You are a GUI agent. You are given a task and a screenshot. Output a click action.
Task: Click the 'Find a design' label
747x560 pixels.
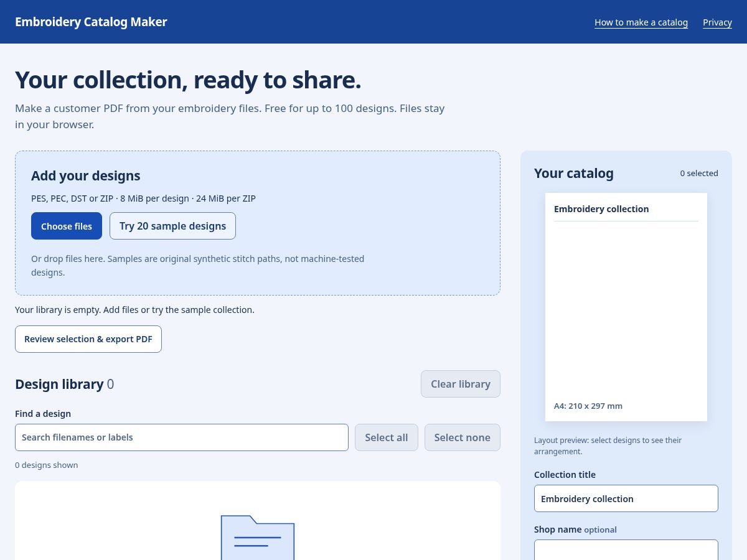[43, 414]
